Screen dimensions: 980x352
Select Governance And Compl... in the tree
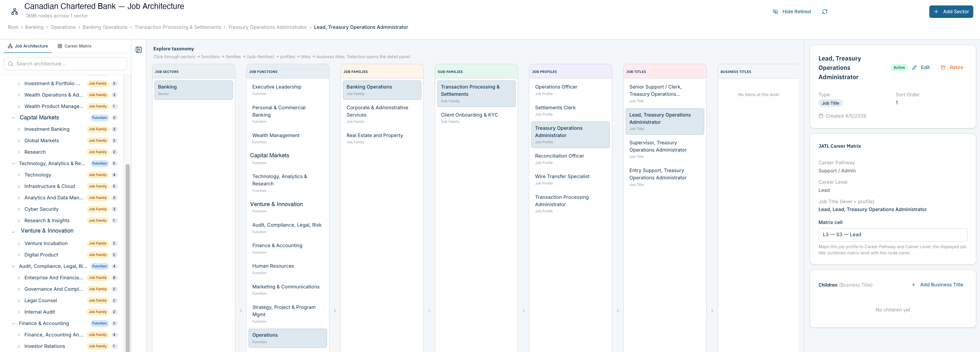[54, 289]
